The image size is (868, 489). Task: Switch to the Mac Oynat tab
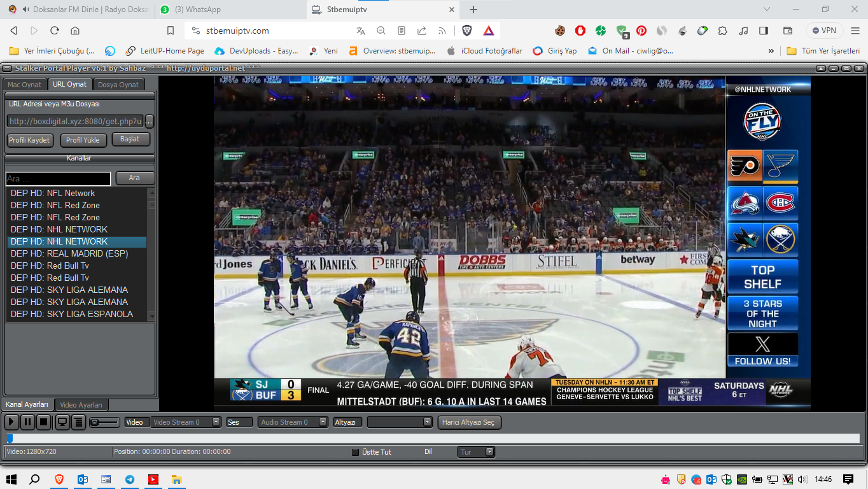(x=25, y=85)
